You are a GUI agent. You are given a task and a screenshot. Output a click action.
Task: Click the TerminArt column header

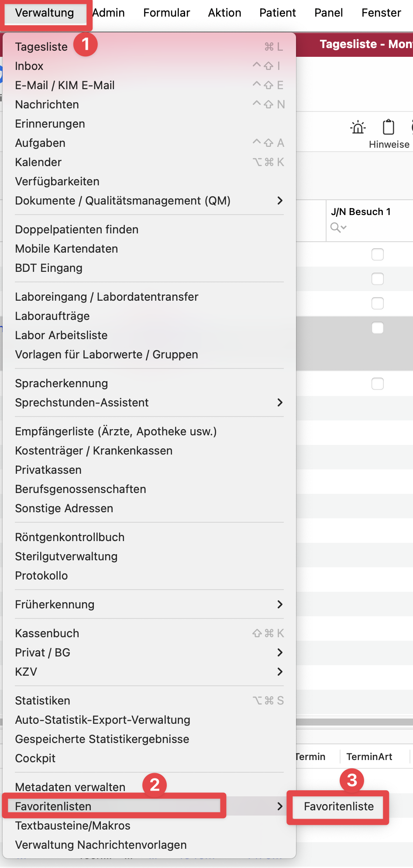pyautogui.click(x=369, y=757)
